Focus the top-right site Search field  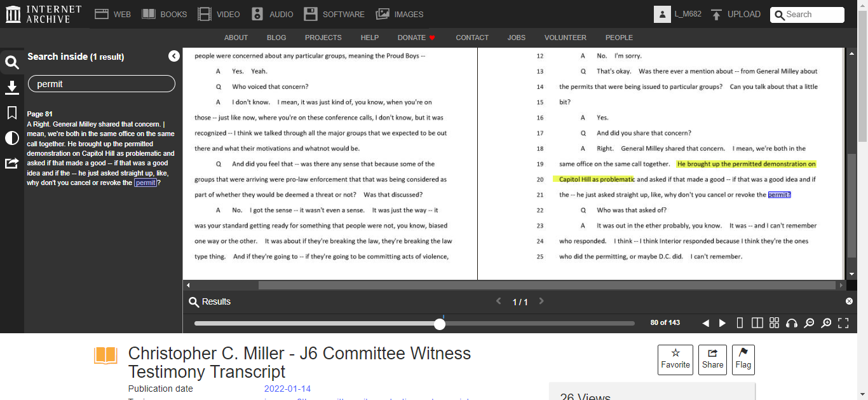(x=807, y=15)
